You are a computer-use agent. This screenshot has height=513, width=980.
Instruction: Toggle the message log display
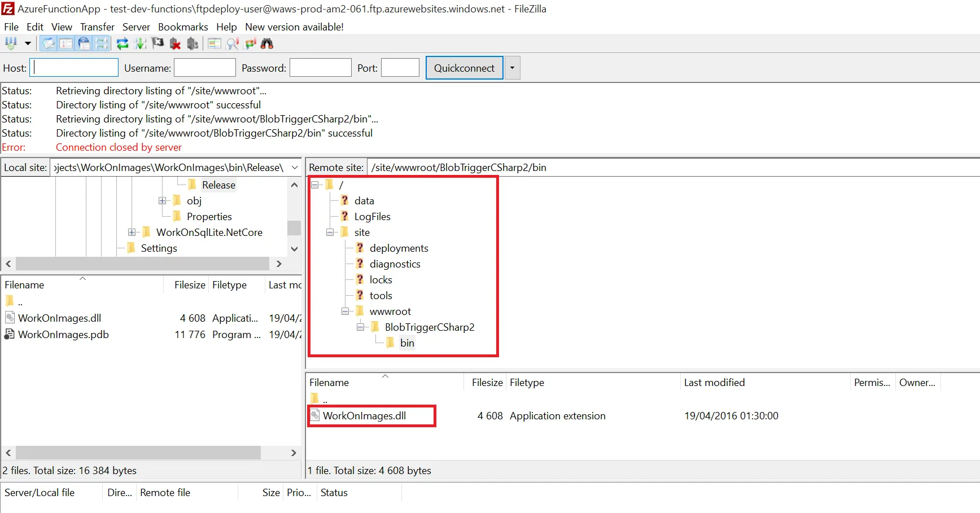click(49, 43)
